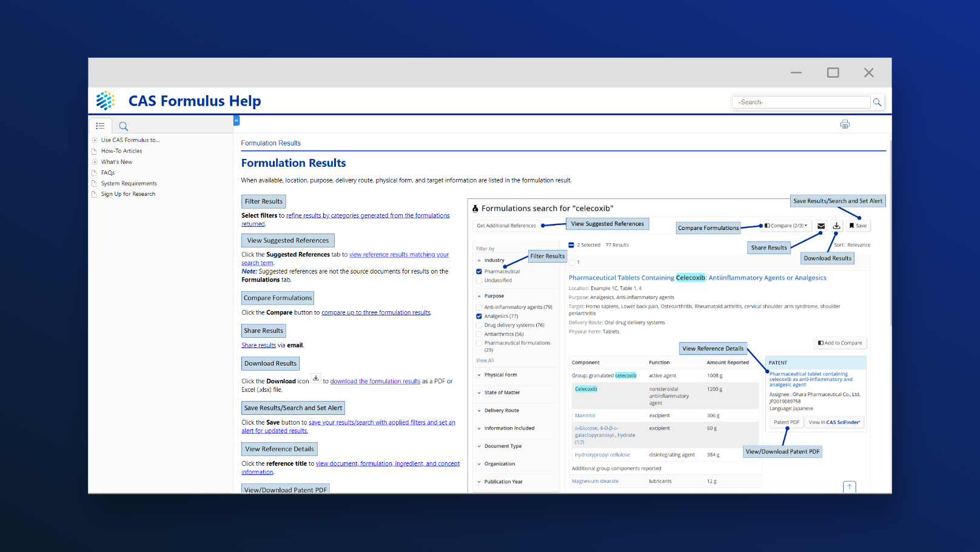
Task: Click the CAS logo icon in header
Action: click(106, 101)
